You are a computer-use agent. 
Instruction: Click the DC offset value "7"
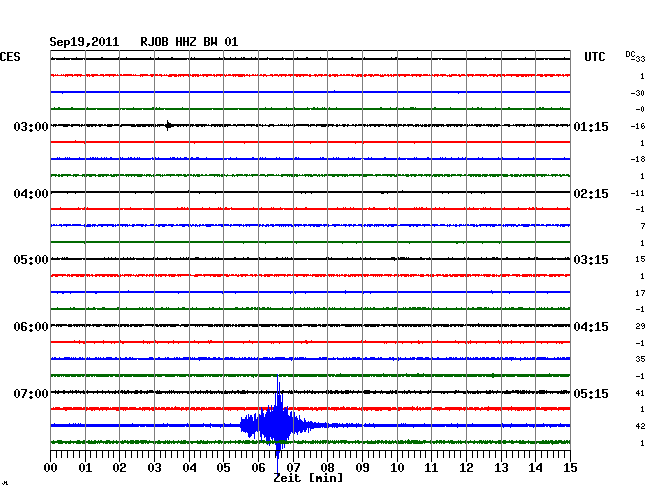click(643, 226)
